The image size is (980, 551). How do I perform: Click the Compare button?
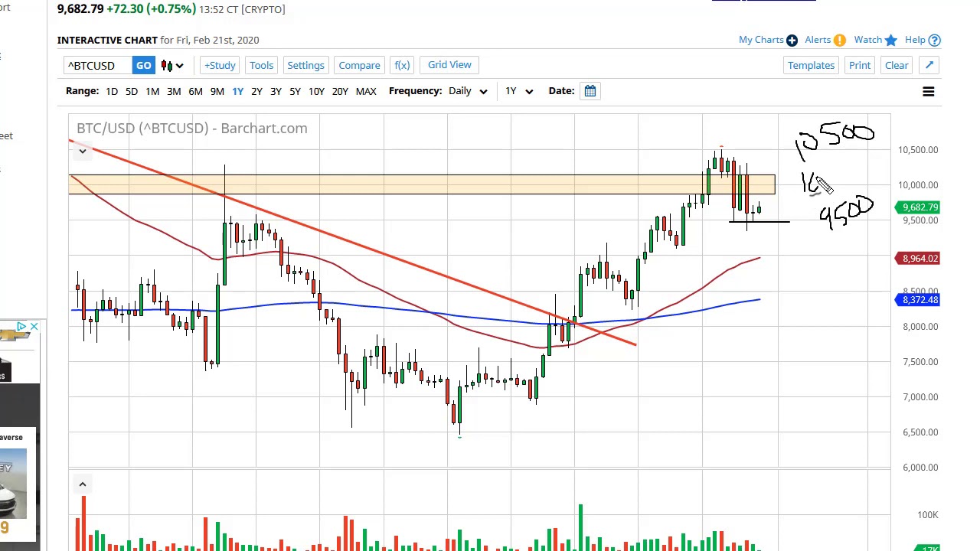pyautogui.click(x=359, y=65)
